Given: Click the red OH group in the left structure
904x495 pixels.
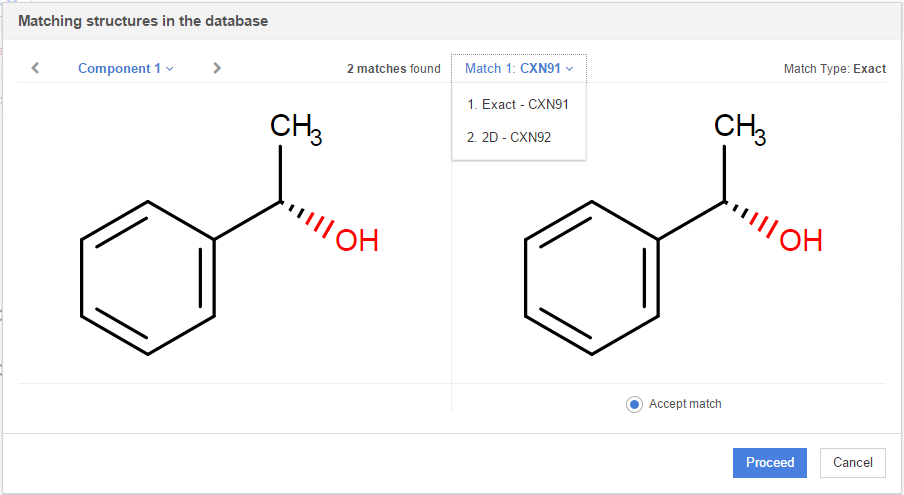Looking at the screenshot, I should pos(357,241).
